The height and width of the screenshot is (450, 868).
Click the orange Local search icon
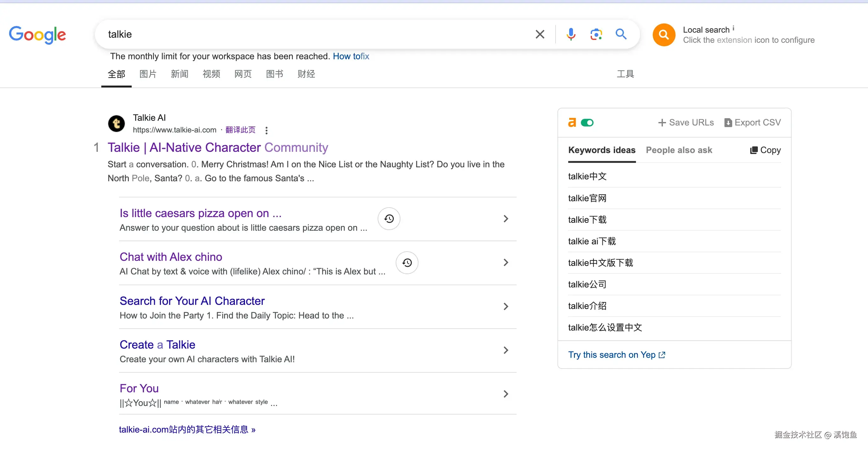664,35
